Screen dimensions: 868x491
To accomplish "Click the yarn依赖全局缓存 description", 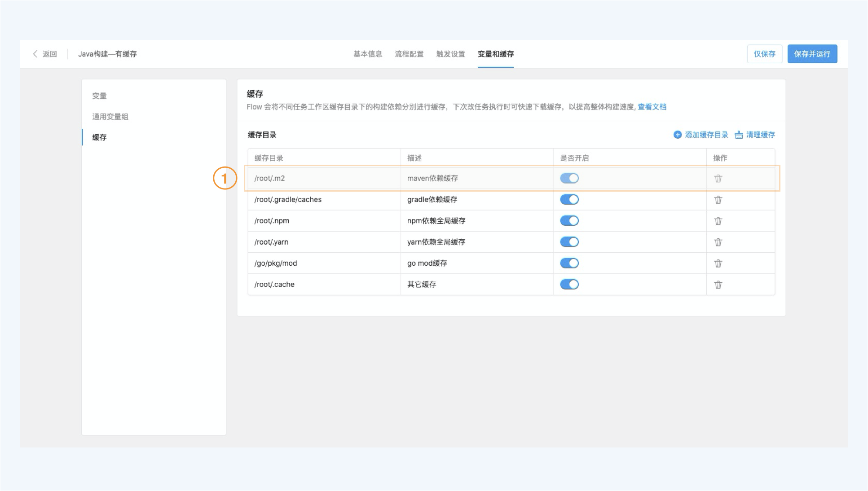I will [436, 242].
